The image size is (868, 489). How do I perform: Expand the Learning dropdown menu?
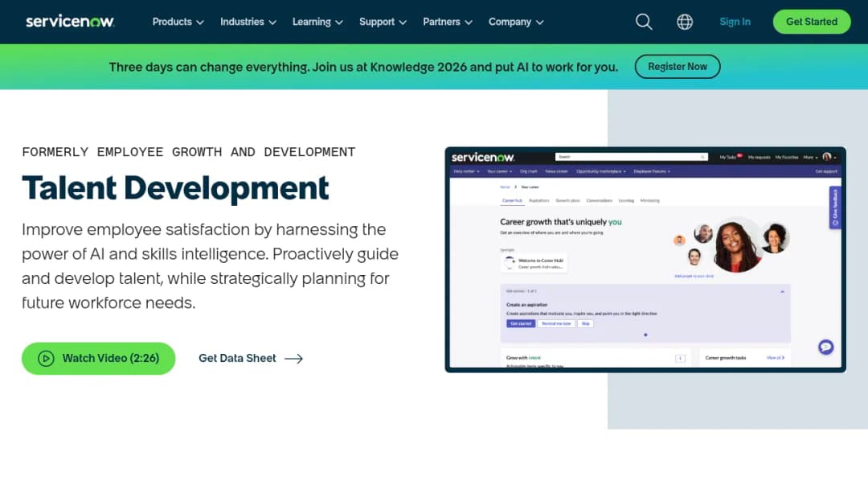(x=317, y=23)
